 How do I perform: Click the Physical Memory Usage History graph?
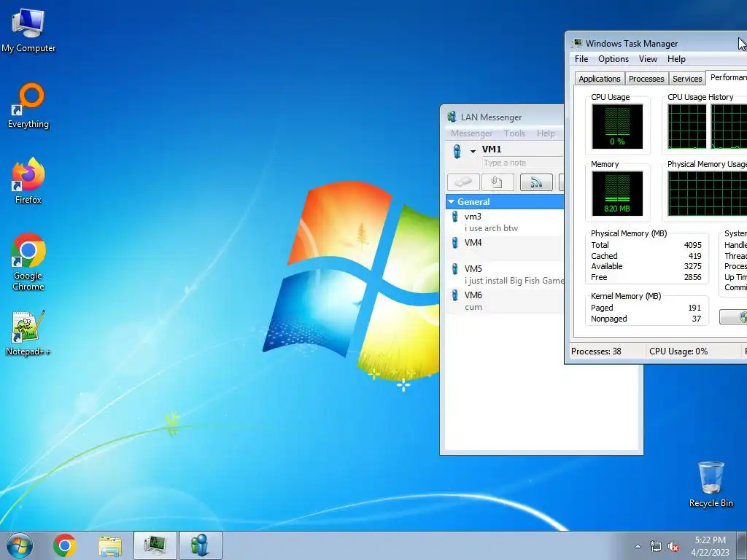[x=707, y=193]
